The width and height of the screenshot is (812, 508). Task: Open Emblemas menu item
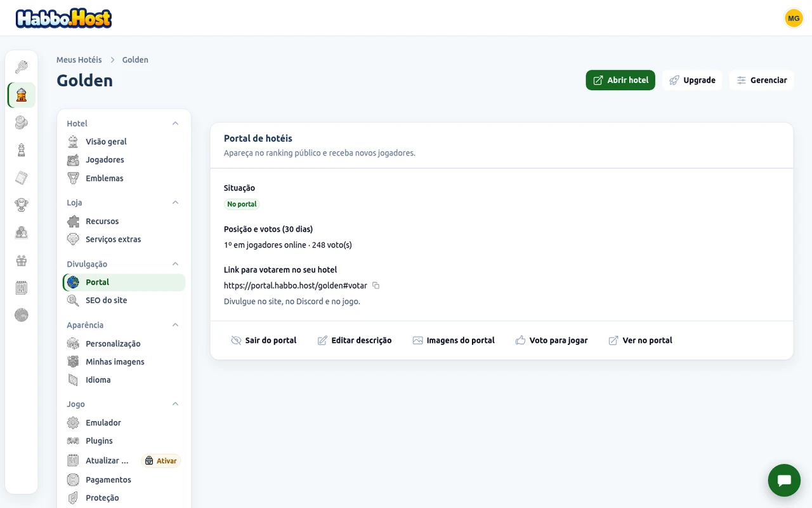124,178
